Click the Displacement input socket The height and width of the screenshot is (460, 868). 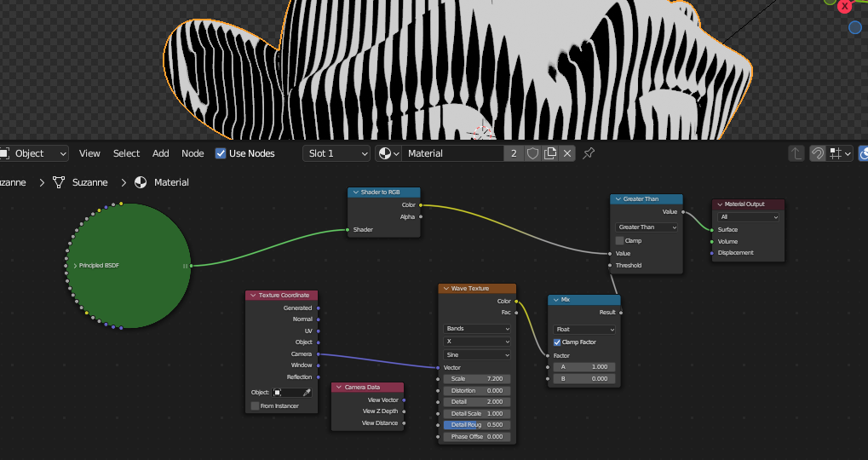click(x=712, y=253)
